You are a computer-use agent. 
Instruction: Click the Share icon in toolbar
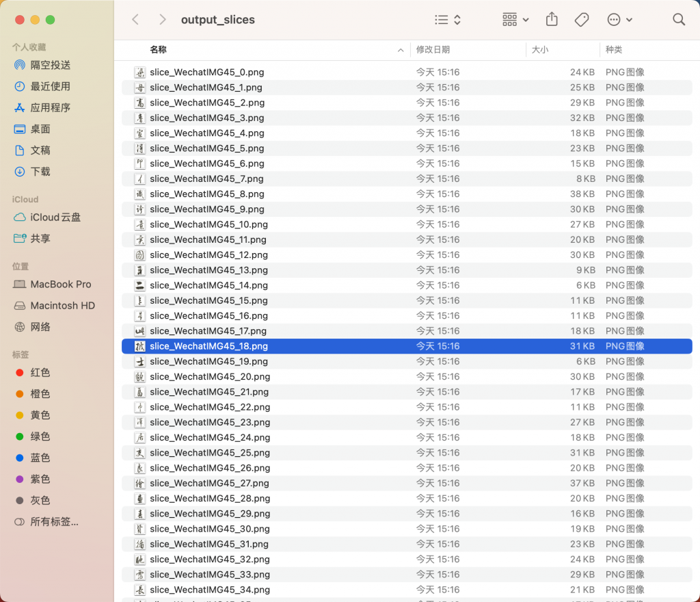(x=552, y=20)
